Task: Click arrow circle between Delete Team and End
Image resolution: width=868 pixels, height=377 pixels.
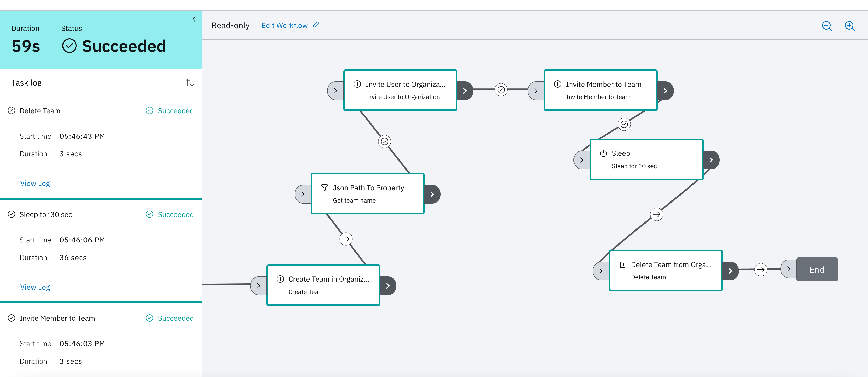Action: coord(760,269)
